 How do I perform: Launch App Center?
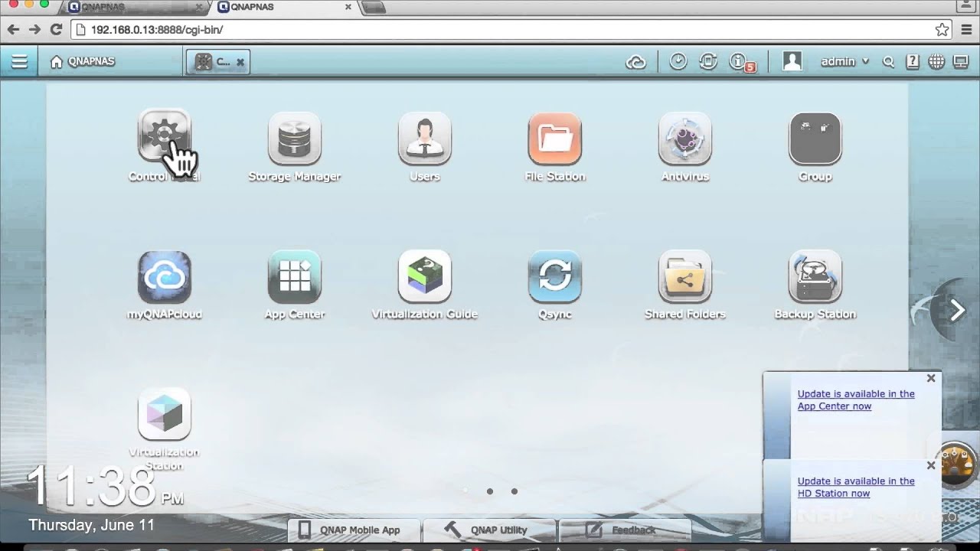pos(295,275)
